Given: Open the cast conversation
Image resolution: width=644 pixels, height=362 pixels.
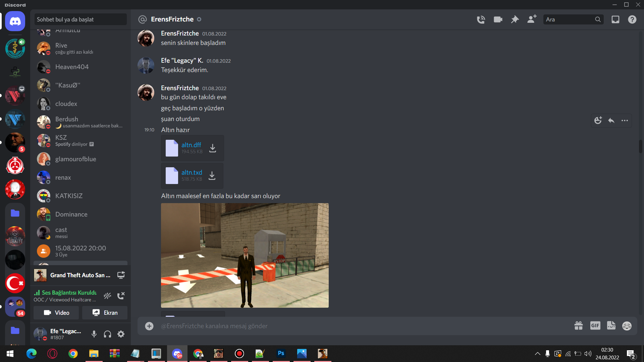Looking at the screenshot, I should [x=80, y=233].
